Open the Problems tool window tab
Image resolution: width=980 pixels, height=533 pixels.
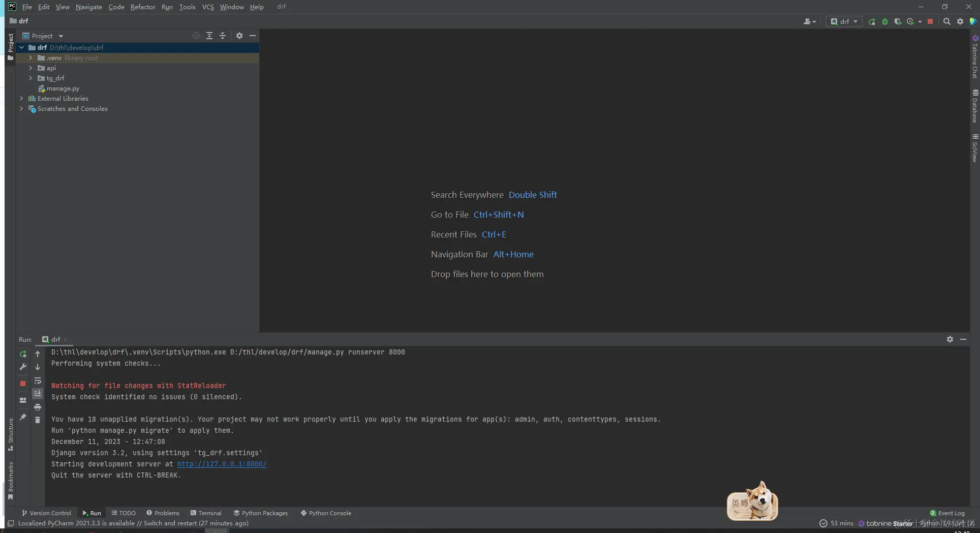(163, 513)
